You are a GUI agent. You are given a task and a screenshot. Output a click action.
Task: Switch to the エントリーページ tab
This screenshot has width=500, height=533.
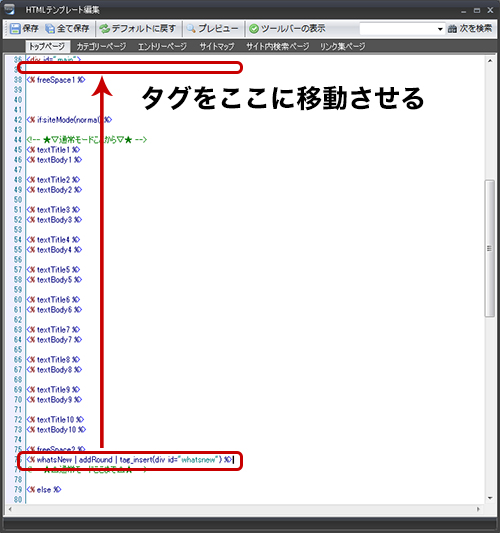(162, 47)
